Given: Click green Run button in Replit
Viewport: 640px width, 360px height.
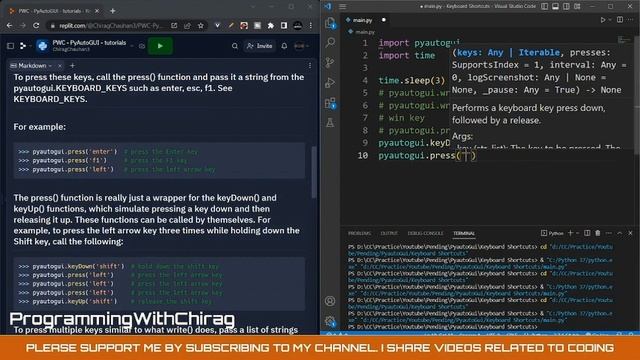Looking at the screenshot, I should pos(160,46).
